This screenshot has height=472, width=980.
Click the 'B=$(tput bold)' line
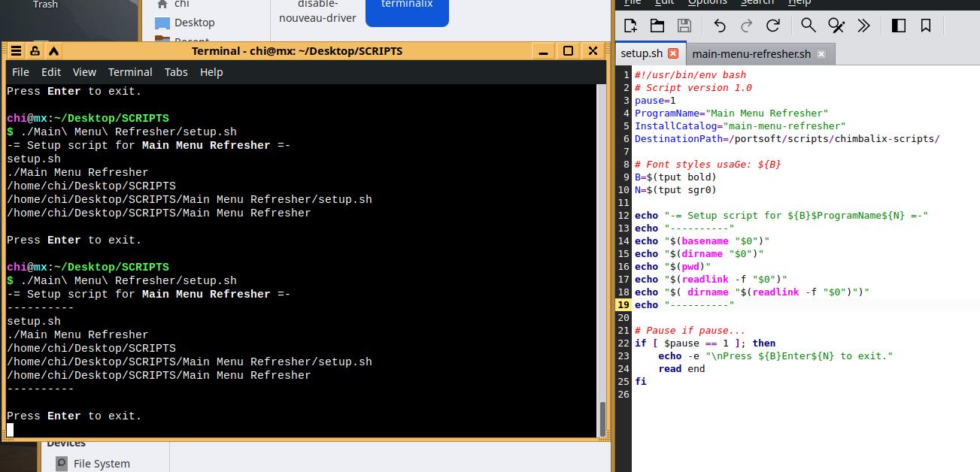point(675,177)
